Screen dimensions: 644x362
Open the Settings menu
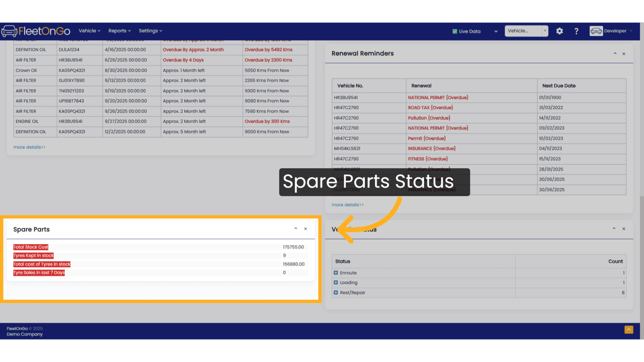[151, 31]
